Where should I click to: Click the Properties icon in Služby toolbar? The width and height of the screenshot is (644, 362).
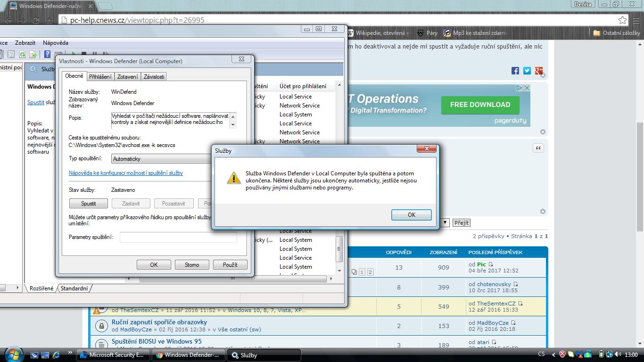click(11, 55)
